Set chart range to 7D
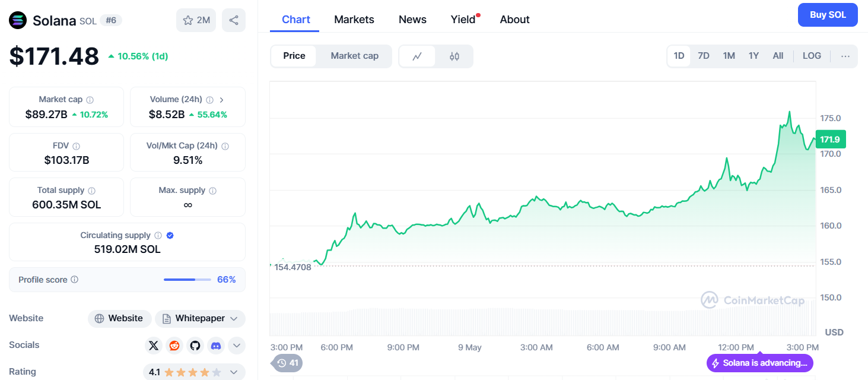The image size is (868, 380). coord(704,56)
